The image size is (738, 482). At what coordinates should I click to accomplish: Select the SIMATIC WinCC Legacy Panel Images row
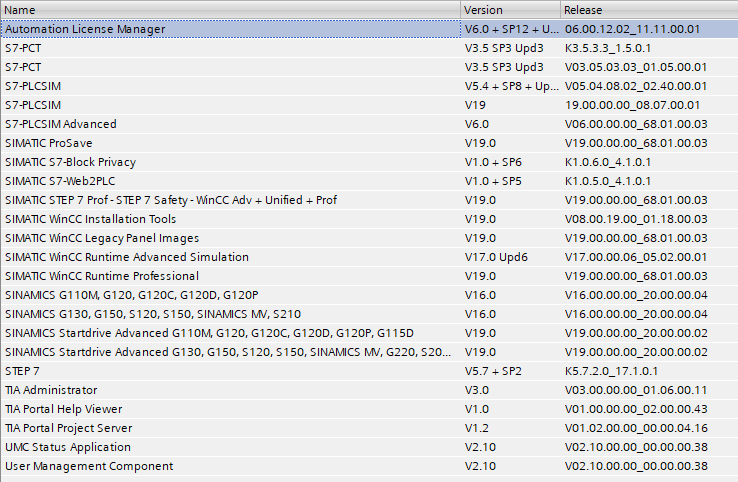click(x=369, y=238)
